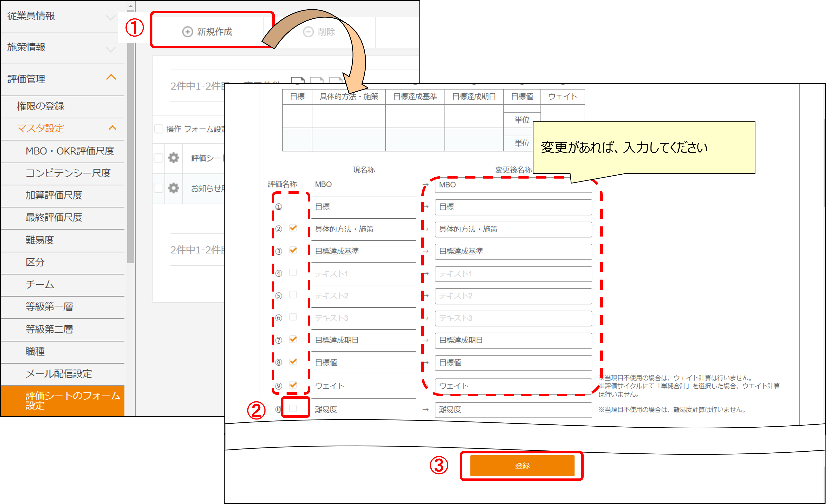826x504 pixels.
Task: Toggle the select-all checkbox beside 操作
Action: pos(159,129)
